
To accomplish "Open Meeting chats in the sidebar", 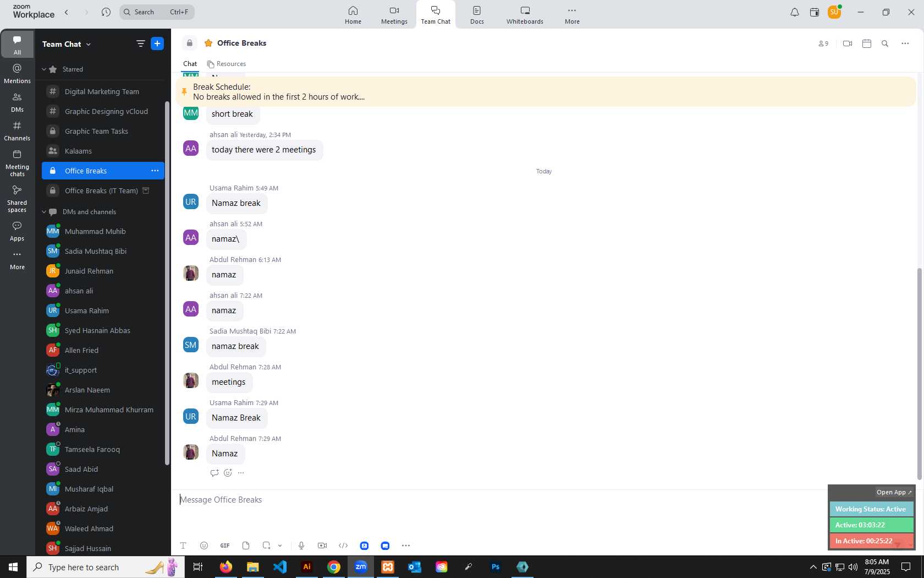I will click(17, 163).
